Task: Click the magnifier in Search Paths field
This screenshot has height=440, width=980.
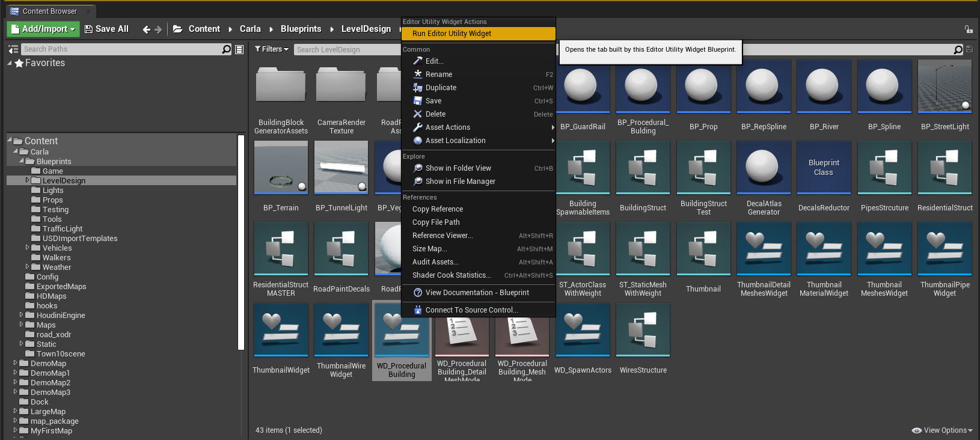Action: pos(226,49)
